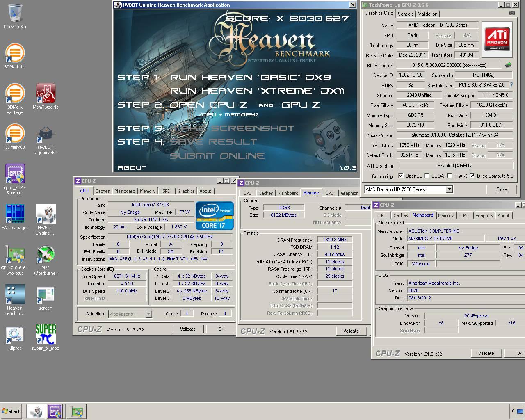Image resolution: width=525 pixels, height=420 pixels.
Task: Launch Heaven Benchmark desktop icon
Action: coord(15,300)
